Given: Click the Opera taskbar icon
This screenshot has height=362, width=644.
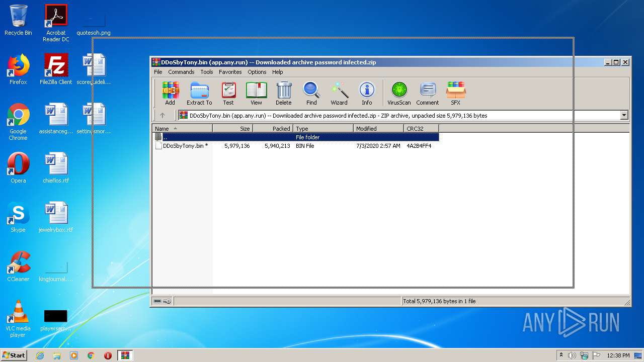Looking at the screenshot, I should [x=108, y=355].
